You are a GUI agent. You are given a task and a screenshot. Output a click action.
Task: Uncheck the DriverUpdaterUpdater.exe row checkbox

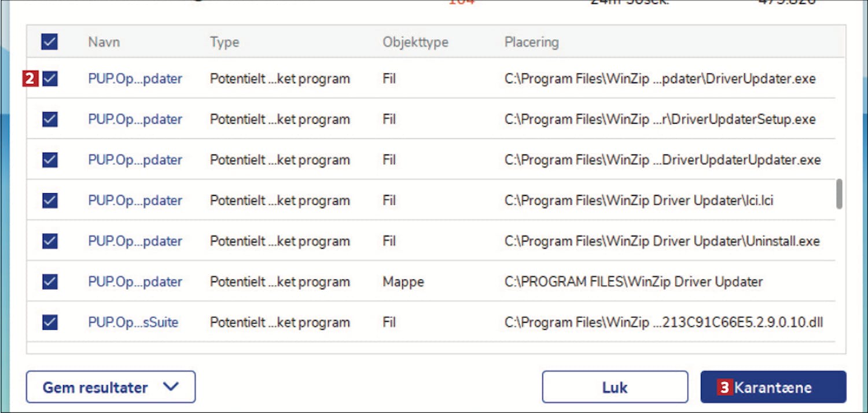[x=50, y=160]
